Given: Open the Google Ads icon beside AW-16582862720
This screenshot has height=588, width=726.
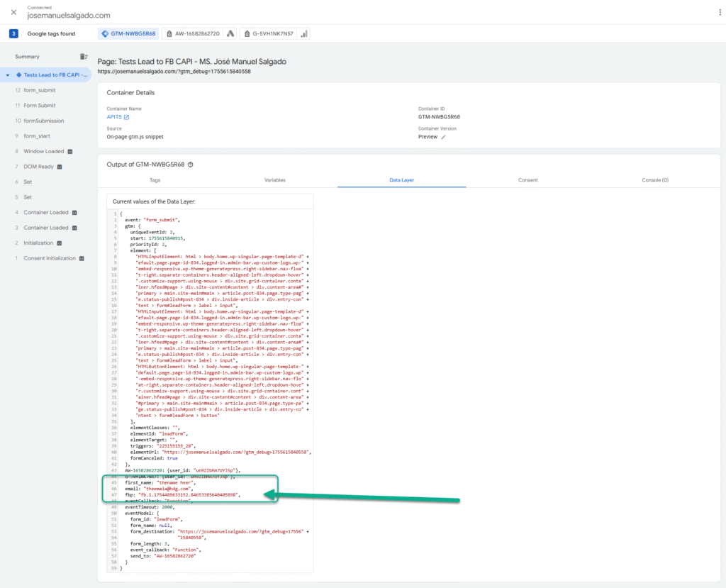Looking at the screenshot, I should [230, 33].
